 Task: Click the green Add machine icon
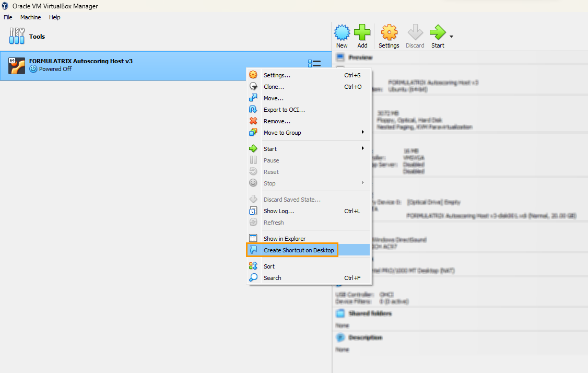[x=362, y=33]
